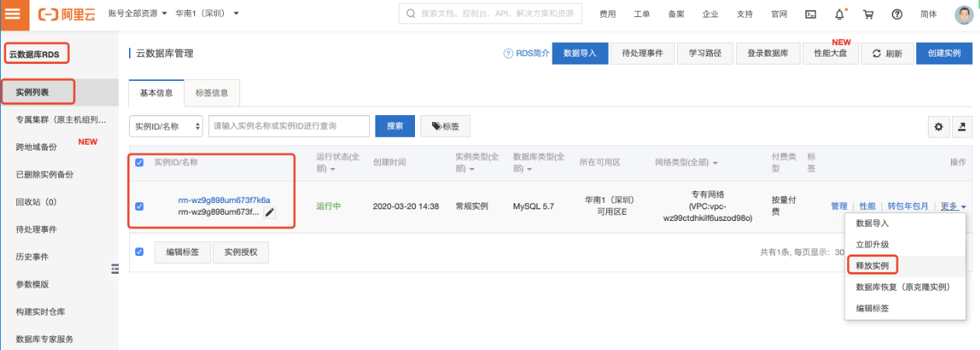Click the blue 搜索 button

[395, 126]
